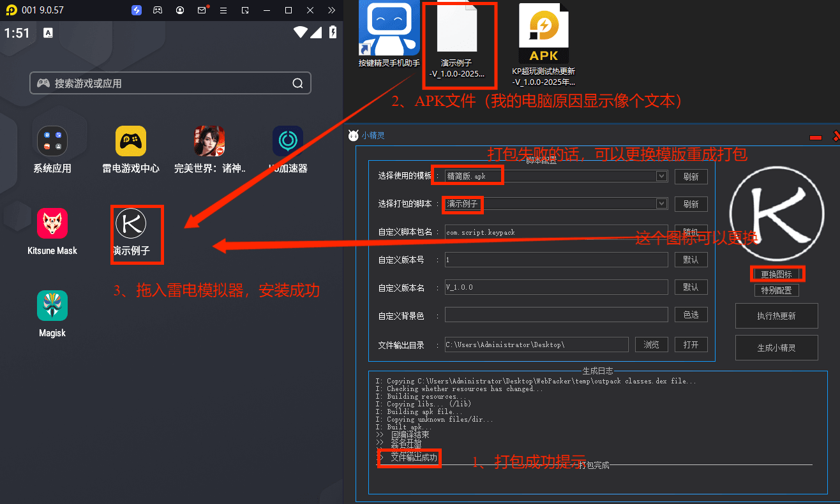Click the 1:51 clock in Android status bar
840x504 pixels.
point(17,33)
